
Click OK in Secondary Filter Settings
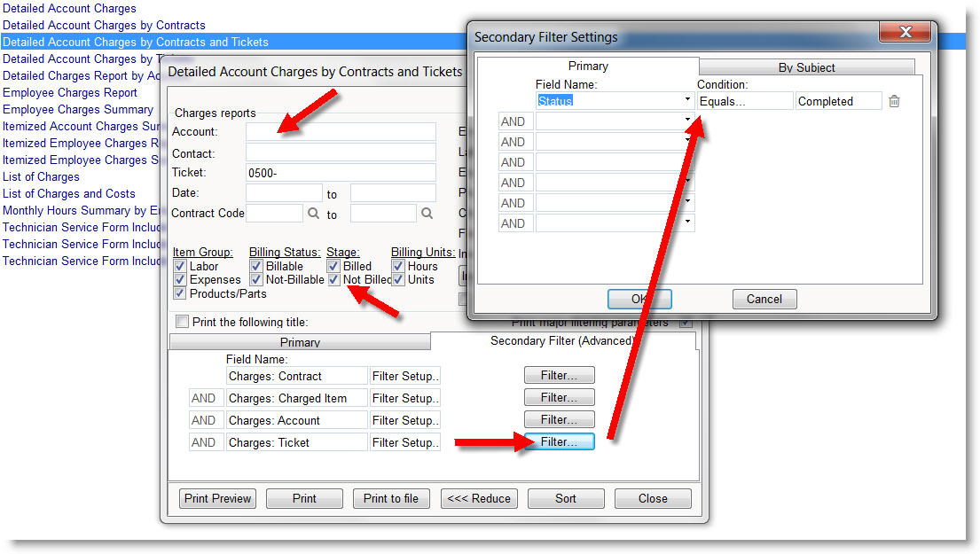point(639,299)
